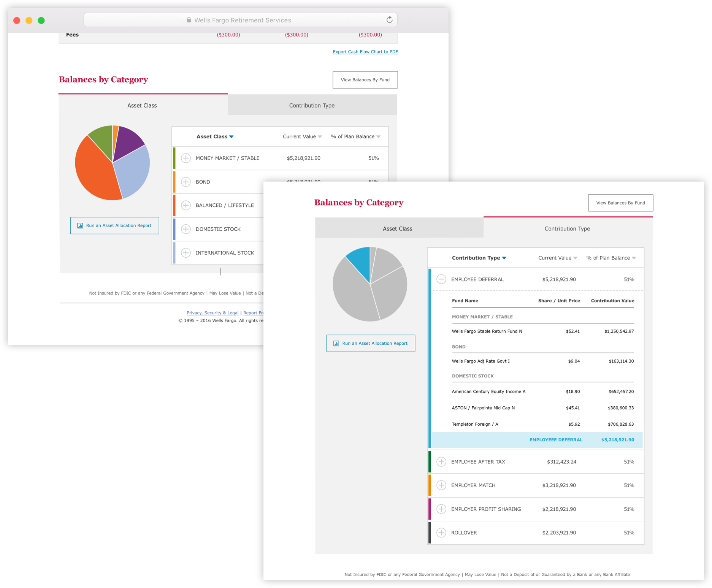Screen dimensions: 712x588
Task: Sort by Asset Class column arrow
Action: tap(231, 137)
